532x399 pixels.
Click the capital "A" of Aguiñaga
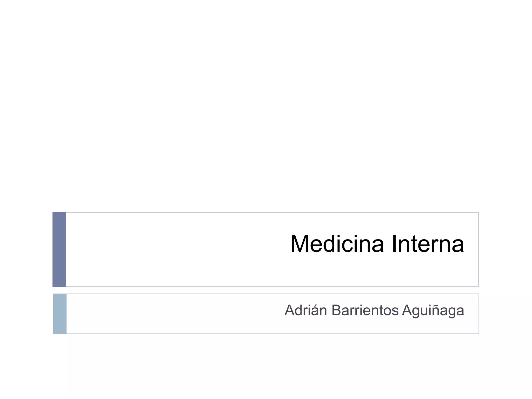pos(407,310)
